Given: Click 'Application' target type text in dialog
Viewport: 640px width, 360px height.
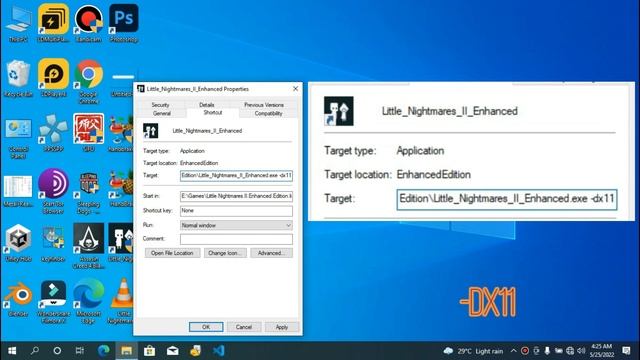Looking at the screenshot, I should (192, 151).
